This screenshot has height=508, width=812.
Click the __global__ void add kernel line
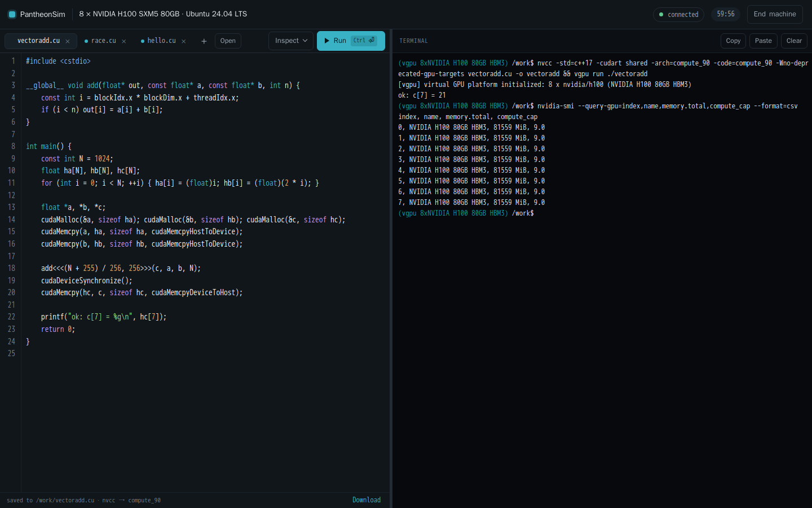pos(163,85)
